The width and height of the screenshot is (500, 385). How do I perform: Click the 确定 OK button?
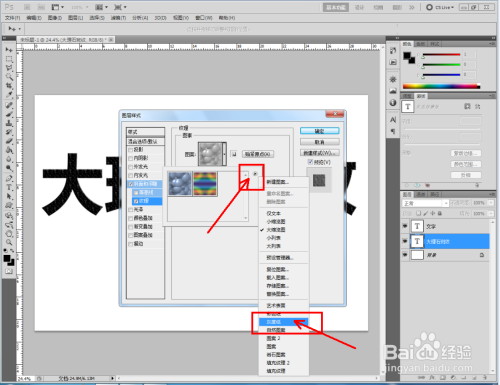319,131
